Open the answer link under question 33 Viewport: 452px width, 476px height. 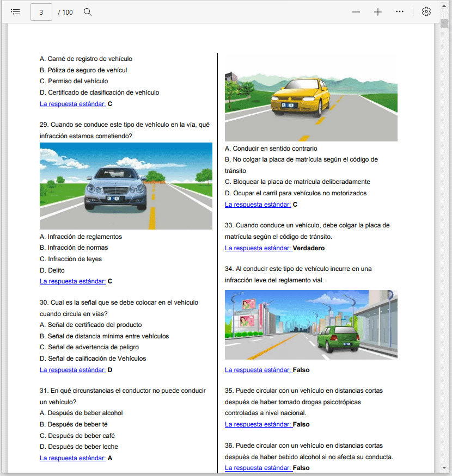click(258, 248)
